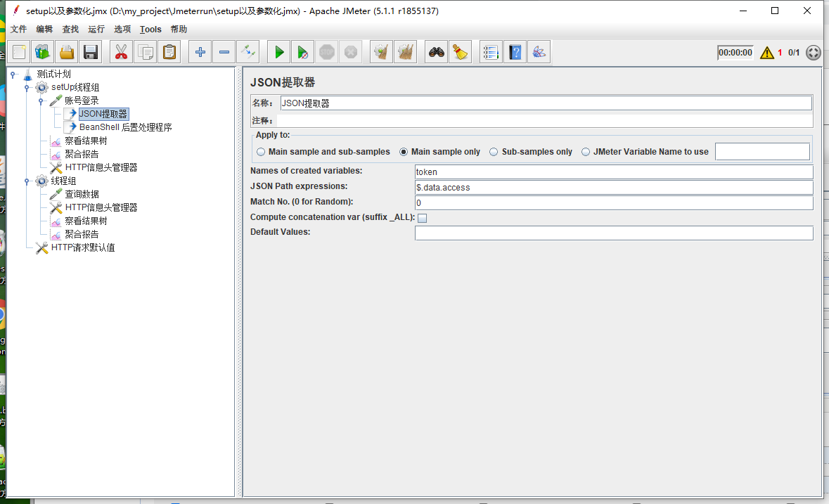Open the Tools menu
Image resolution: width=829 pixels, height=504 pixels.
click(x=150, y=29)
